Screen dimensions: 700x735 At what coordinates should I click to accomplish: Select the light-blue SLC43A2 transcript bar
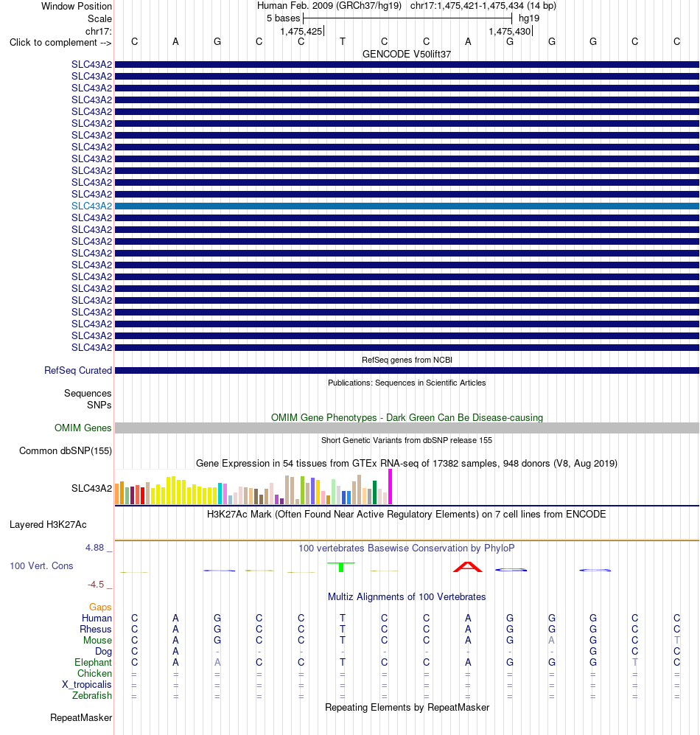pos(407,206)
